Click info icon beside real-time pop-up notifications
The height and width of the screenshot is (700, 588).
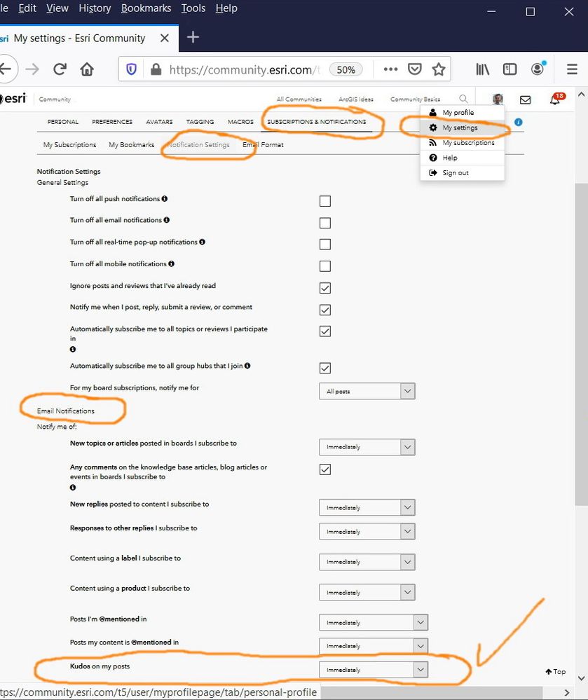pos(203,242)
